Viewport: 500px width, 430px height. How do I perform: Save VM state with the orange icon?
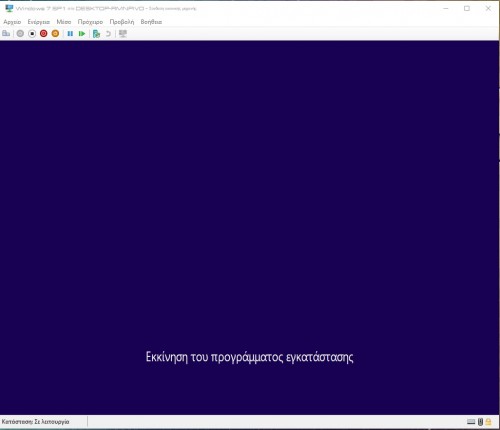pos(55,34)
